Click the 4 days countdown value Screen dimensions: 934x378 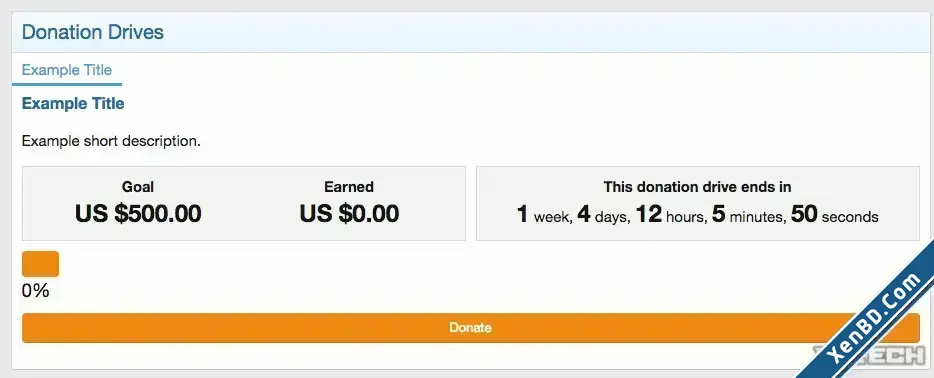[x=603, y=215]
